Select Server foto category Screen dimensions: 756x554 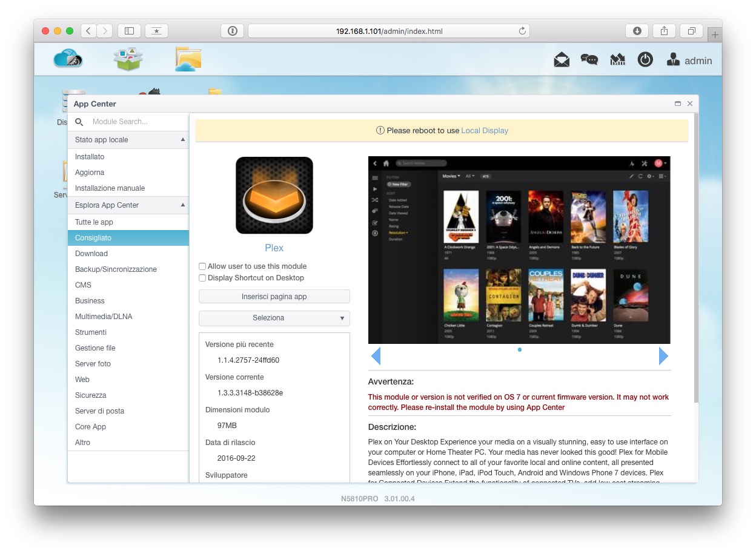point(128,364)
